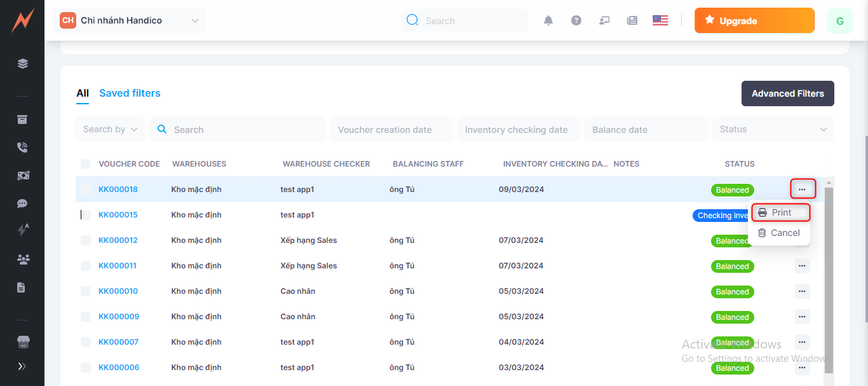Click the layers icon in sidebar
Image resolution: width=868 pixels, height=386 pixels.
pyautogui.click(x=22, y=64)
